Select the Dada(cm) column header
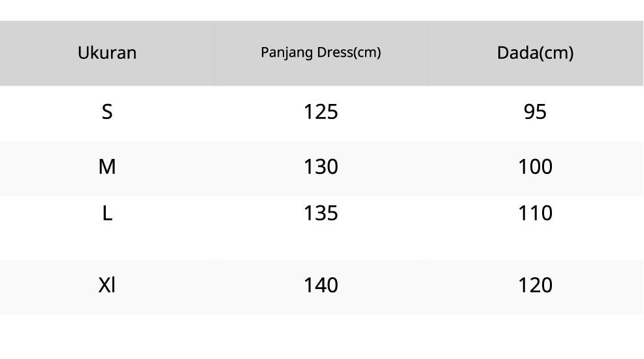Screen dimensions: 644x359 [535, 52]
